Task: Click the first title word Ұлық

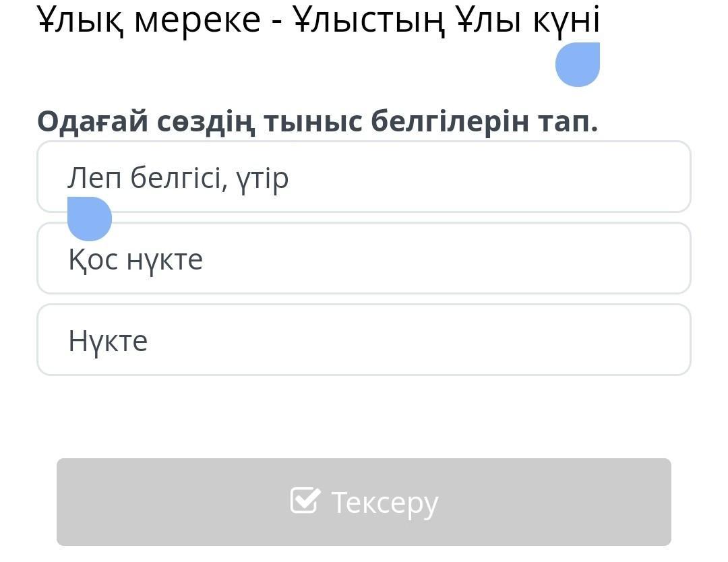Action: [x=80, y=20]
